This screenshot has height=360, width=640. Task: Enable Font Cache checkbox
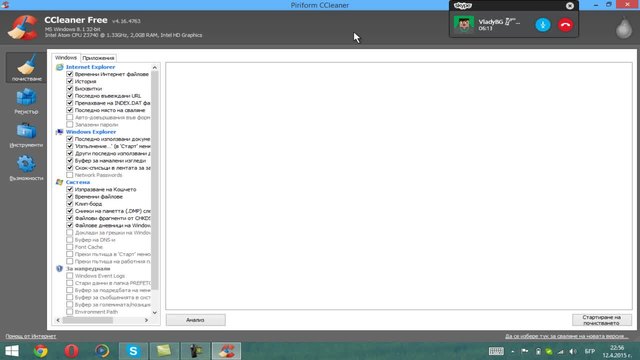(70, 247)
